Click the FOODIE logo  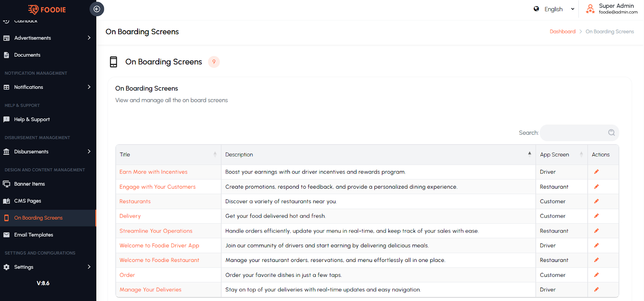click(47, 10)
